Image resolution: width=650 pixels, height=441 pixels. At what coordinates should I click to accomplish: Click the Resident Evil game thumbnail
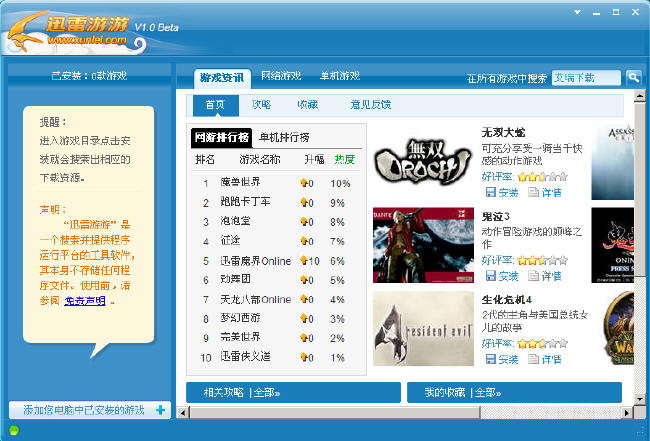pos(423,329)
